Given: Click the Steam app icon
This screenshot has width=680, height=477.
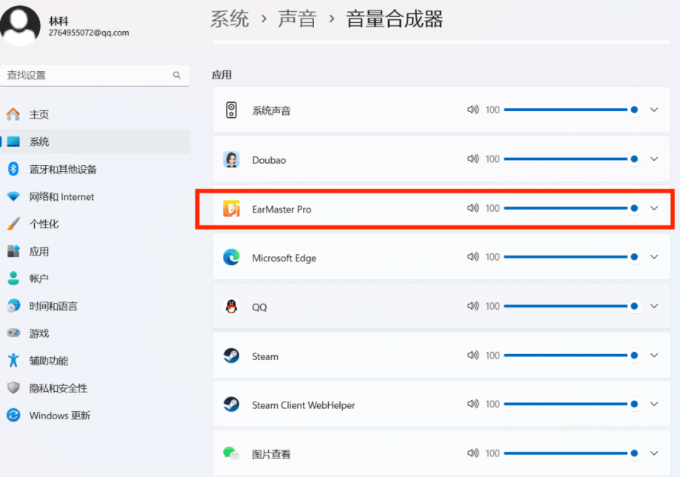Looking at the screenshot, I should (x=232, y=356).
